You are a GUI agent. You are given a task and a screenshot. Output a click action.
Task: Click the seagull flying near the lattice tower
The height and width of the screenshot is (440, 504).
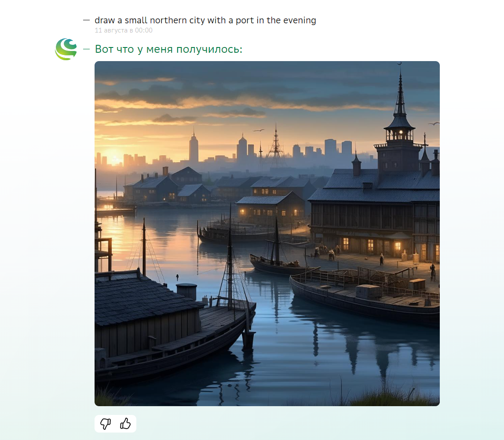[x=258, y=130]
